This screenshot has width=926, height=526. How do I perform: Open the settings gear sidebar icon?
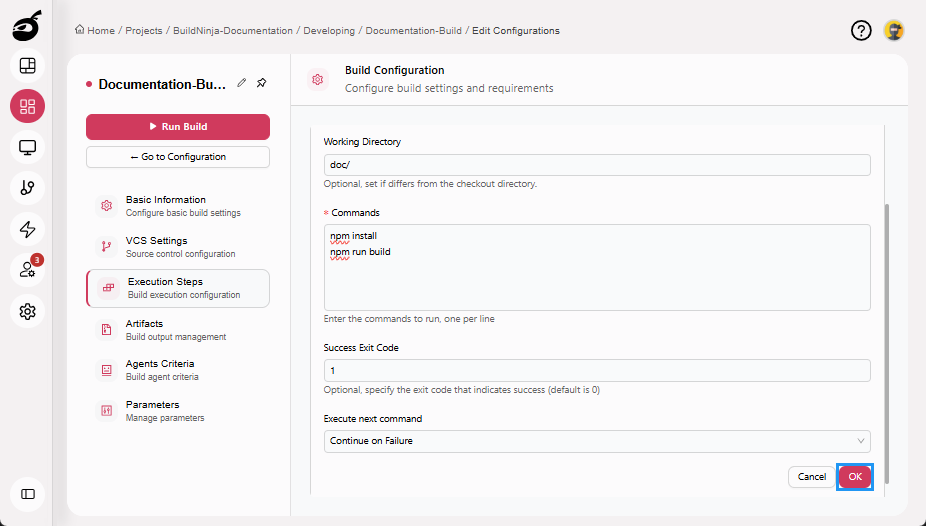(x=27, y=311)
